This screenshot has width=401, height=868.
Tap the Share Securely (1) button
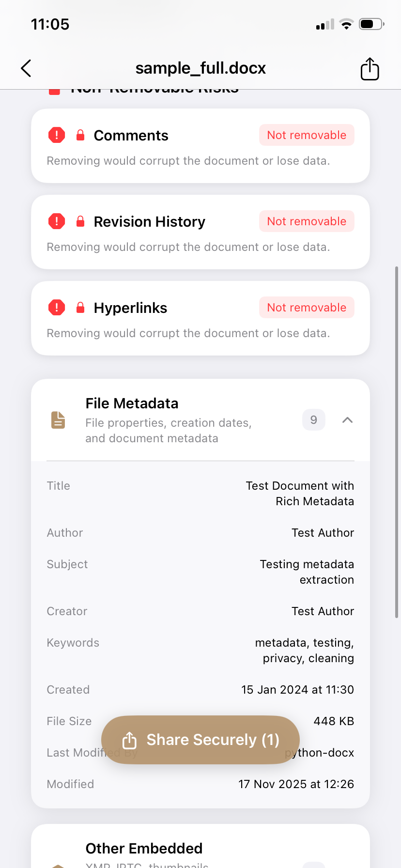pyautogui.click(x=200, y=740)
